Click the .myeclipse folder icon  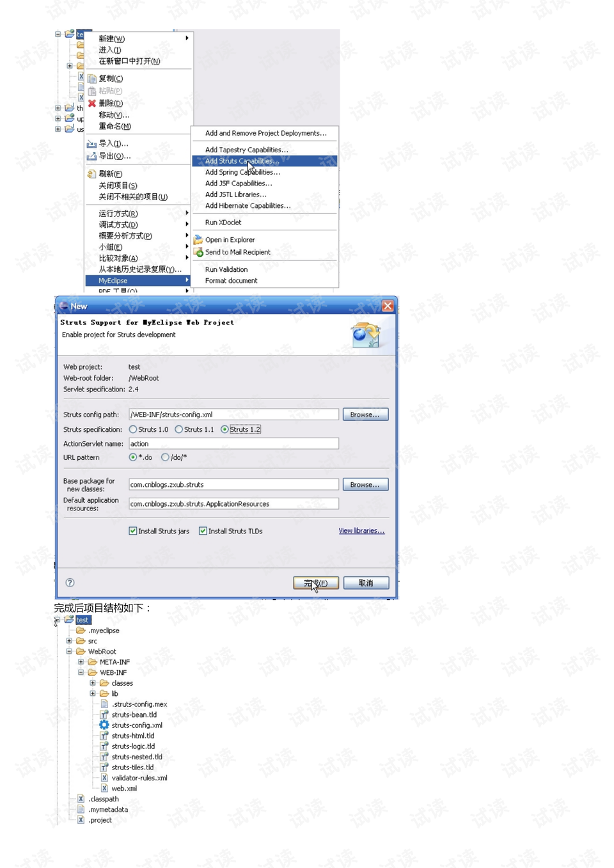pos(81,631)
